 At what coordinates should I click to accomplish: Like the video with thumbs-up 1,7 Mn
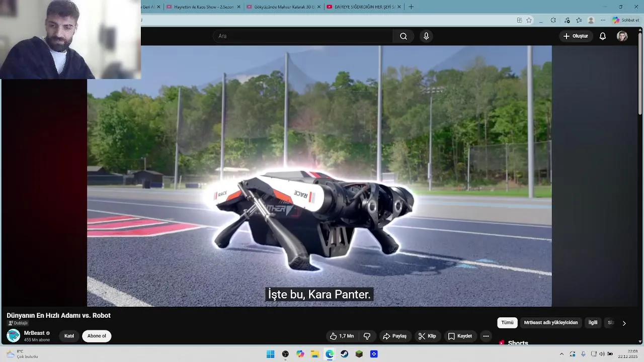[x=342, y=336]
